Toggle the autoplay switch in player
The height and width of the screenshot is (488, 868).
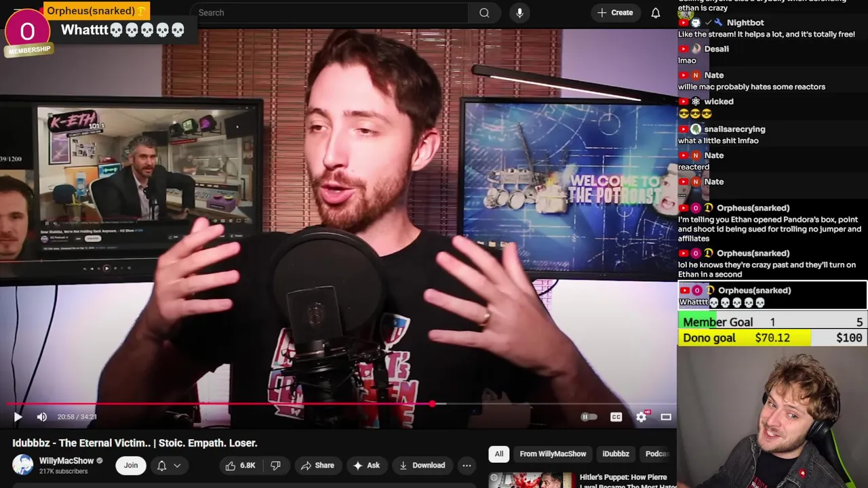tap(588, 417)
